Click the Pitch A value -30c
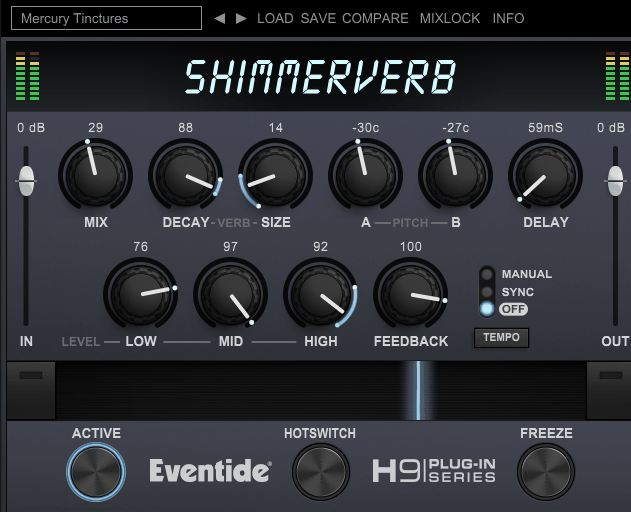 [365, 128]
